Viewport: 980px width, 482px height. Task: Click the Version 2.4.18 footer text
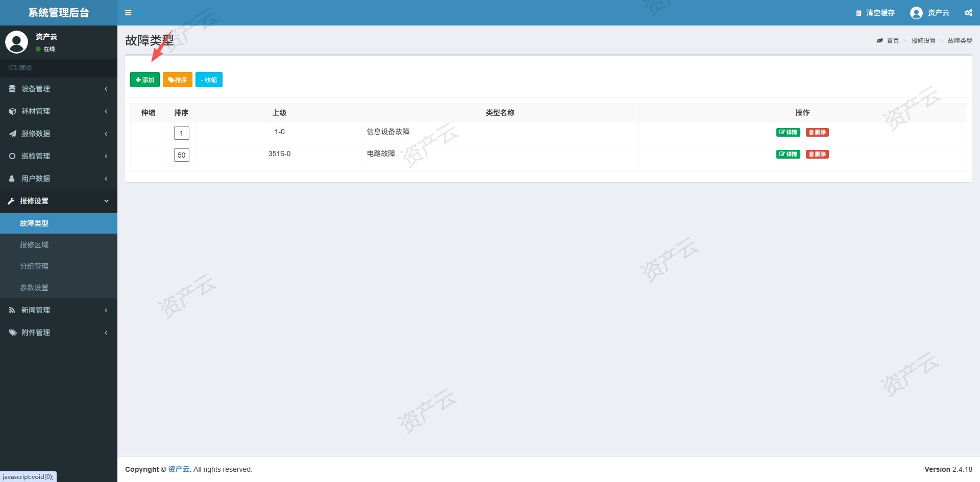point(948,469)
